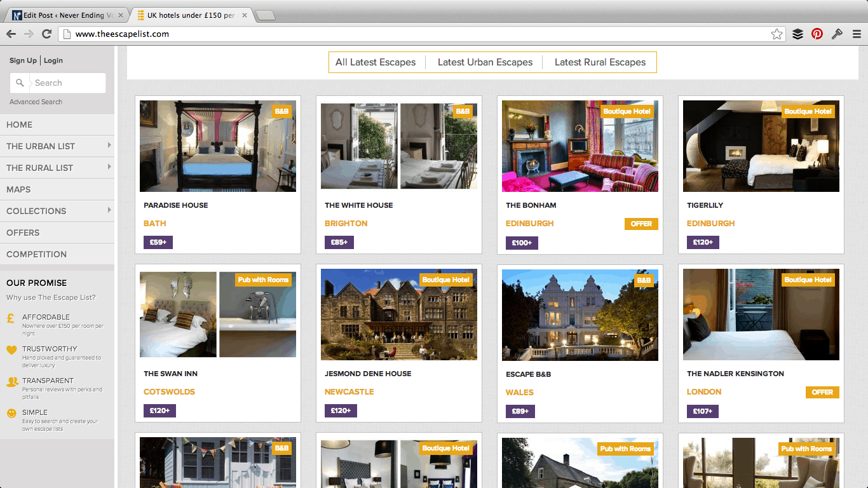Open the Escape B&B photo
The width and height of the screenshot is (868, 488).
tap(580, 315)
